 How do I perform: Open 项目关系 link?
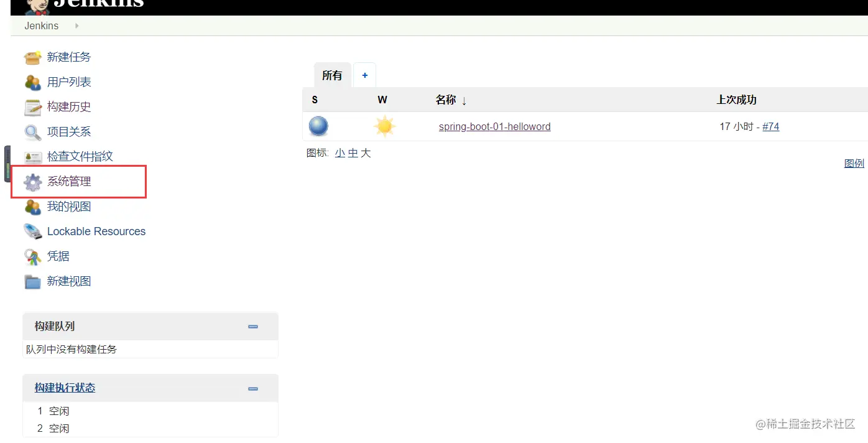pyautogui.click(x=69, y=132)
